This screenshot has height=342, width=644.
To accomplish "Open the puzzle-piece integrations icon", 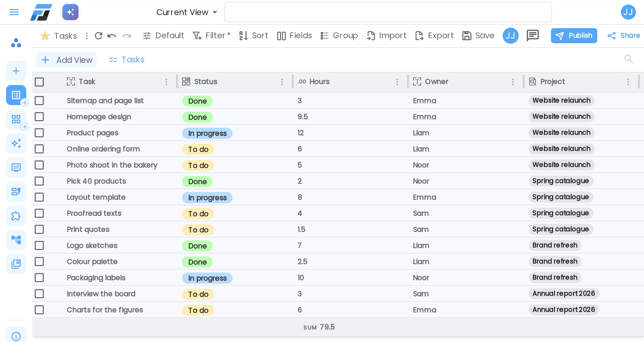I will click(x=16, y=216).
